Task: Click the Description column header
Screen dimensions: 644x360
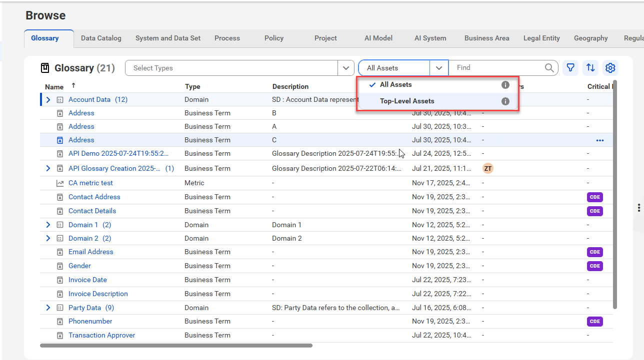Action: (x=290, y=87)
